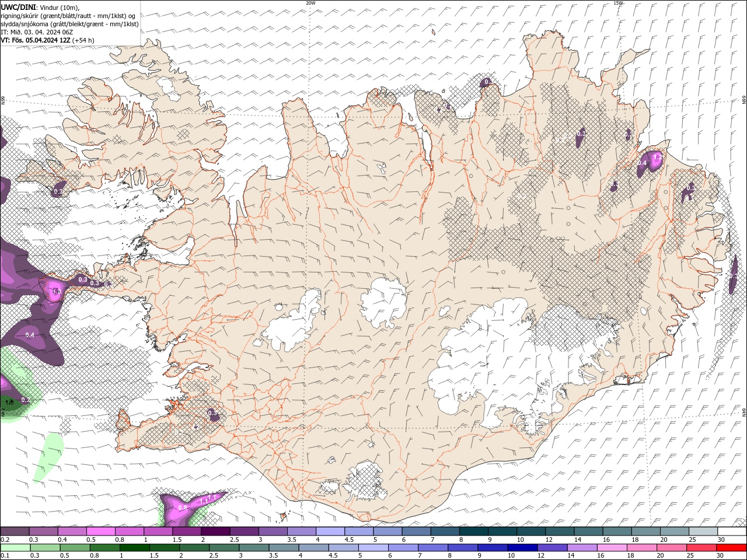
Task: Pick the 16–18 gray-teal swatch in the upper legend row
Action: pos(617,531)
